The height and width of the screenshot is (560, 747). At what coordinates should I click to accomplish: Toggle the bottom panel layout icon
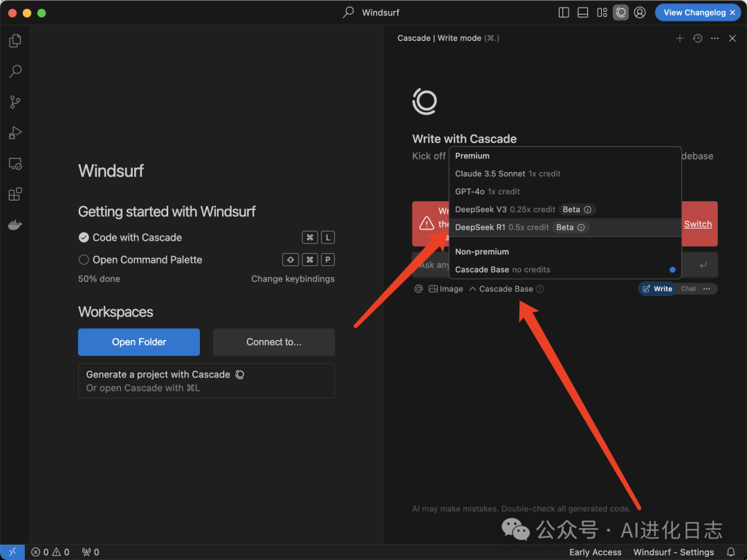tap(582, 13)
